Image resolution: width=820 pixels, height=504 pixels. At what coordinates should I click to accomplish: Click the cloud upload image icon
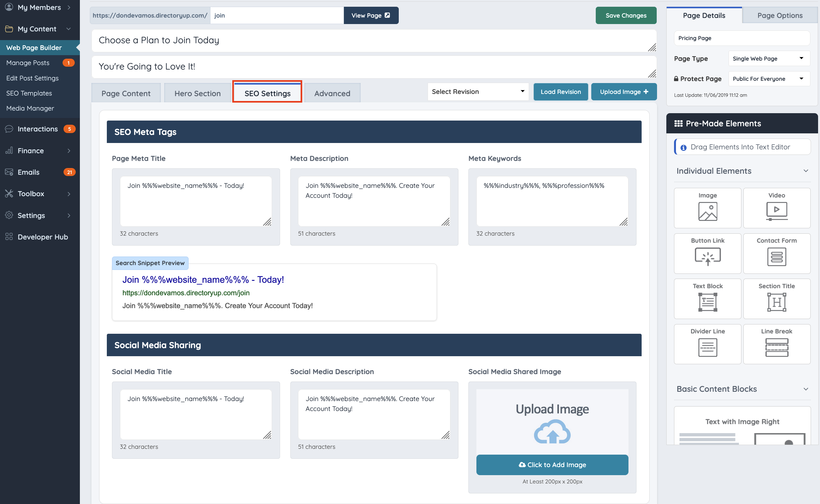[552, 431]
